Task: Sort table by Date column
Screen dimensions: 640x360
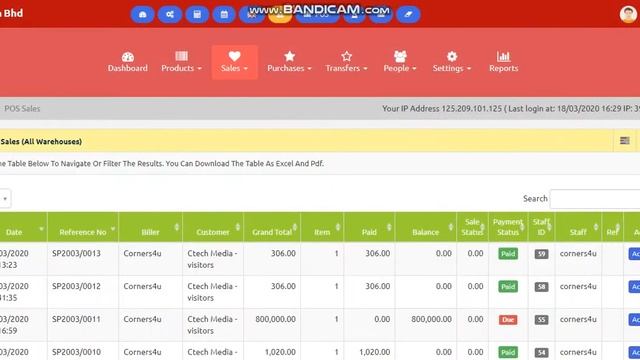Action: coord(23,227)
